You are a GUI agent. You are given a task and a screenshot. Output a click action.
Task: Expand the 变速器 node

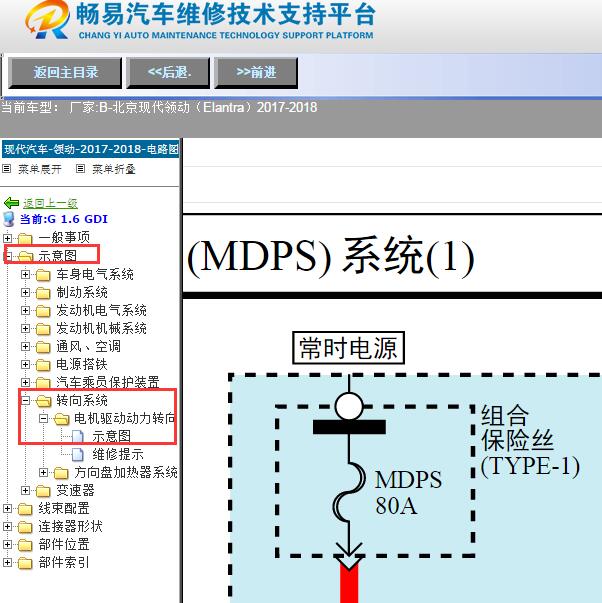(x=25, y=490)
